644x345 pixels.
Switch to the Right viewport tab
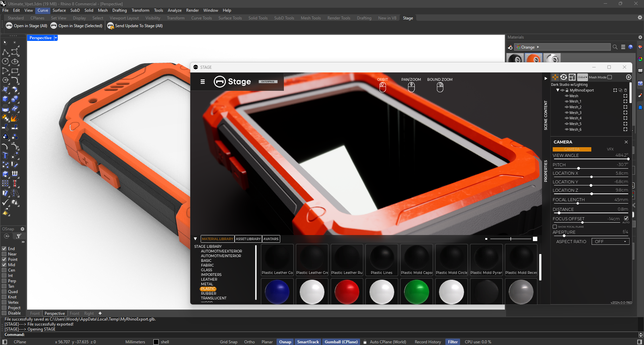89,313
